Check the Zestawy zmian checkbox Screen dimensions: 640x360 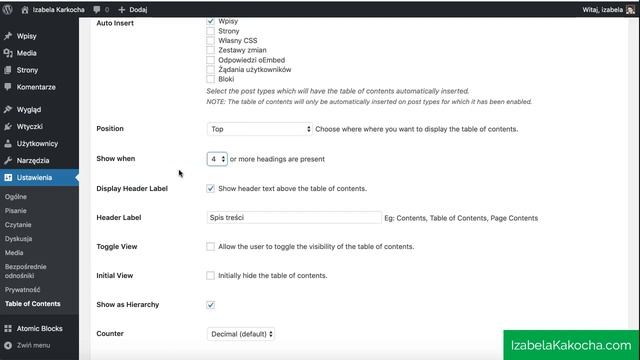[x=210, y=50]
